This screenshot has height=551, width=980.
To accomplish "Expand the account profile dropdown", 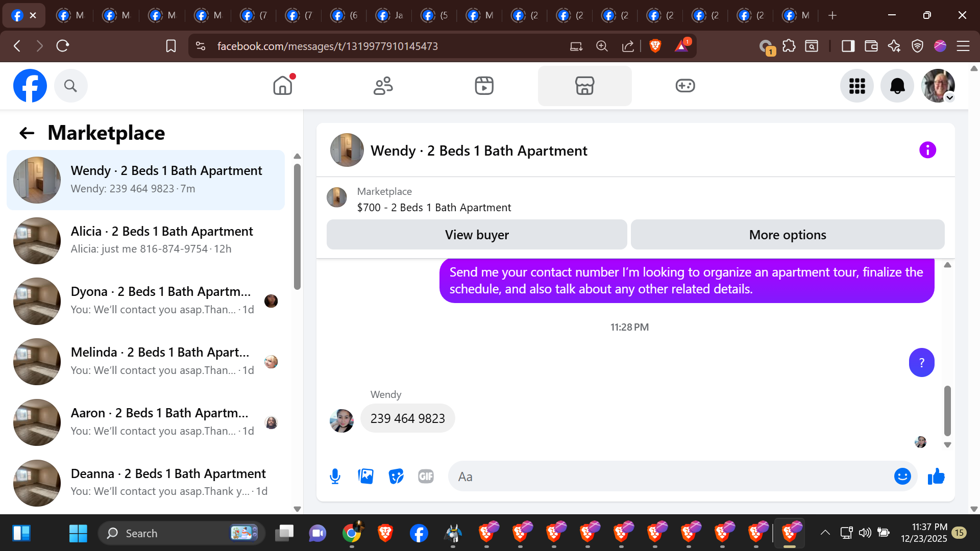I will click(949, 97).
